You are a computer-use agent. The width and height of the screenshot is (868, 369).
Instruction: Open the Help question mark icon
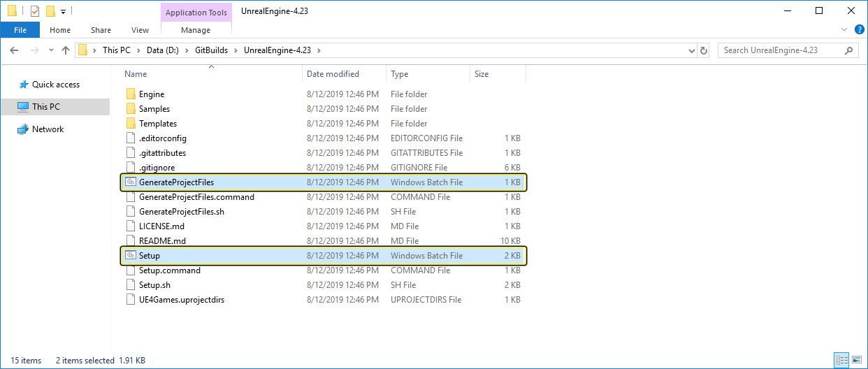(x=859, y=29)
